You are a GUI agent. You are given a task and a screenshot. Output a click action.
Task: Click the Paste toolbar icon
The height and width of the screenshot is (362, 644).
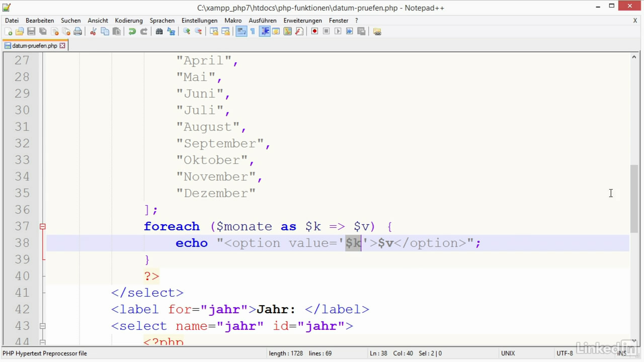click(117, 31)
